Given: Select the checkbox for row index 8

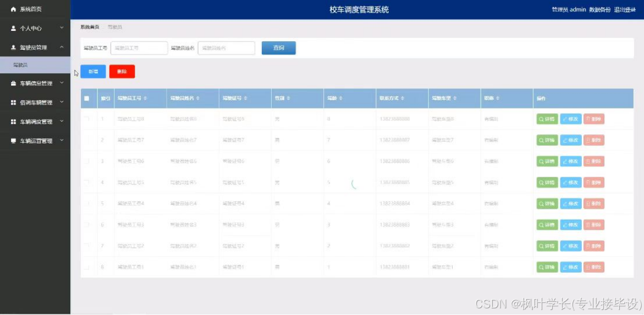Looking at the screenshot, I should pyautogui.click(x=86, y=267).
